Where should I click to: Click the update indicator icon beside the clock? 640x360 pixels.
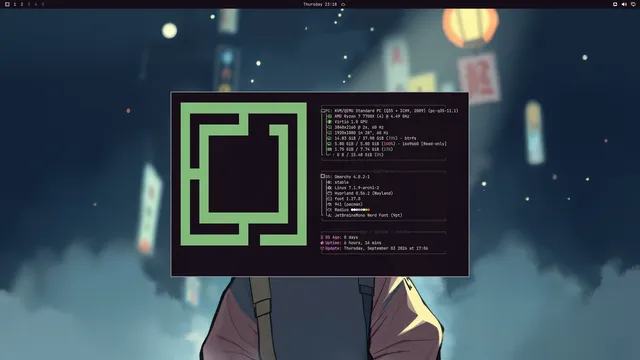[x=343, y=4]
